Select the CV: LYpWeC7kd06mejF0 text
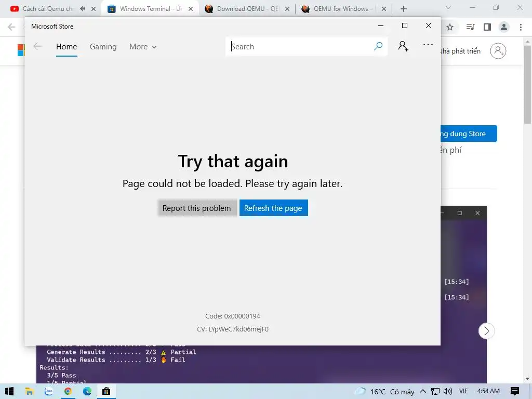532x399 pixels. pos(233,329)
